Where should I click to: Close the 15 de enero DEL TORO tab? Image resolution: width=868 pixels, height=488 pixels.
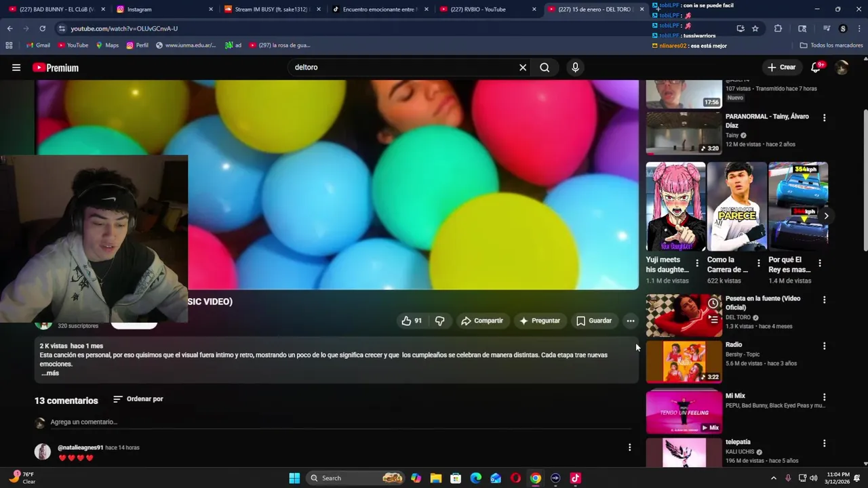[x=642, y=9]
